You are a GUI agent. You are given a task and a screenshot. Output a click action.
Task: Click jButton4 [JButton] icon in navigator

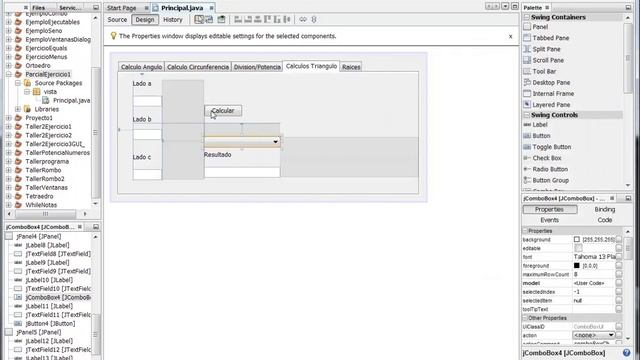click(x=18, y=323)
